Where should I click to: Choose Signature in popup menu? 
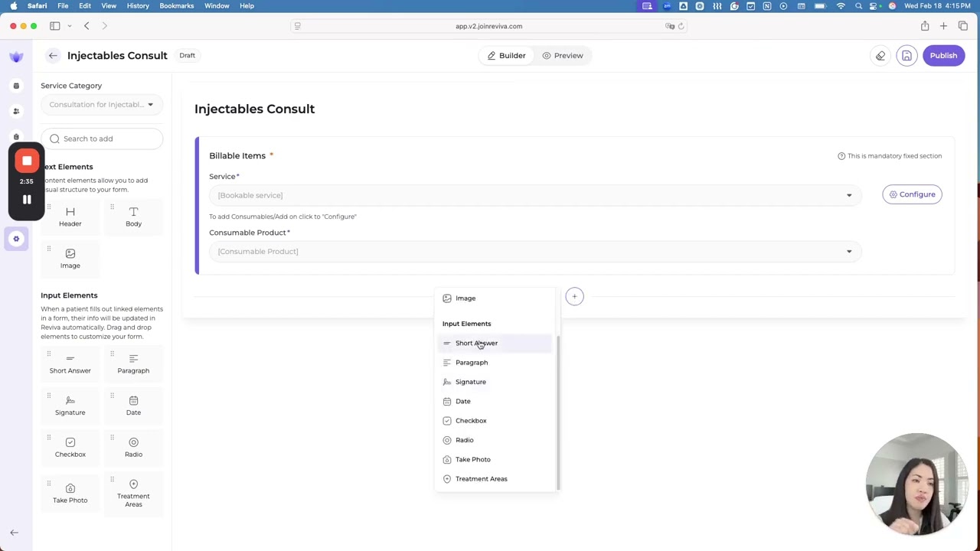click(x=495, y=382)
